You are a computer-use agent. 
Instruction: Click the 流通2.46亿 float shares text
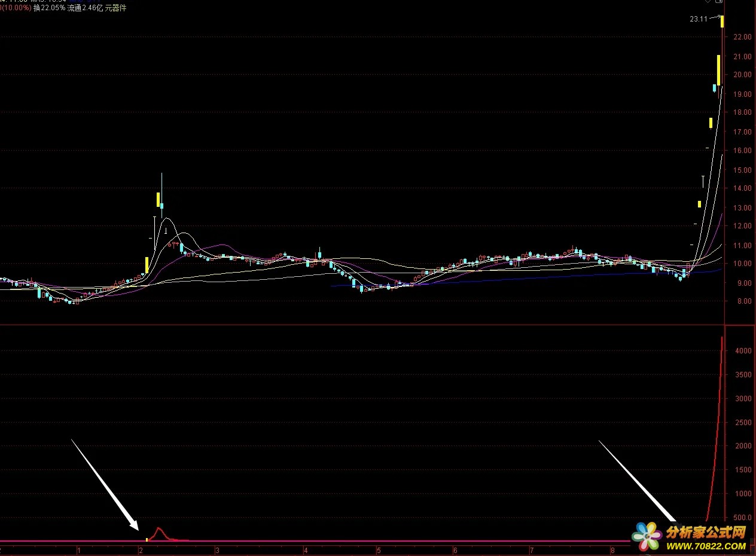(x=85, y=8)
